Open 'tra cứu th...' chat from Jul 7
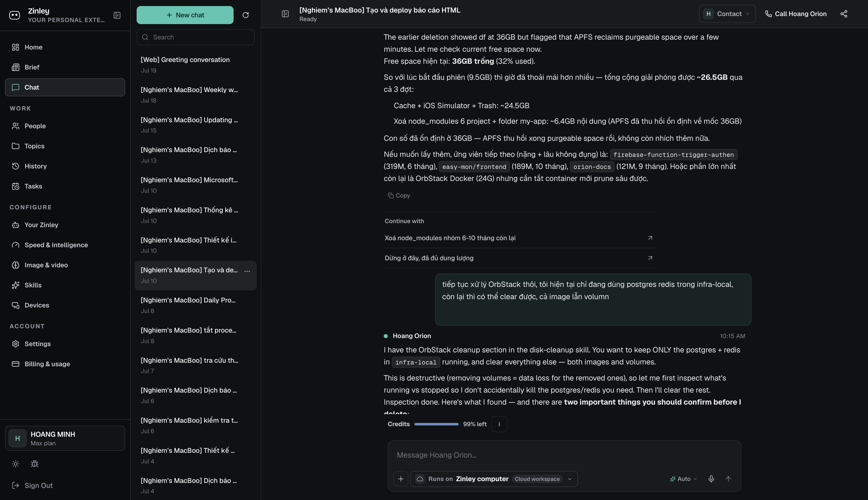 coord(195,365)
